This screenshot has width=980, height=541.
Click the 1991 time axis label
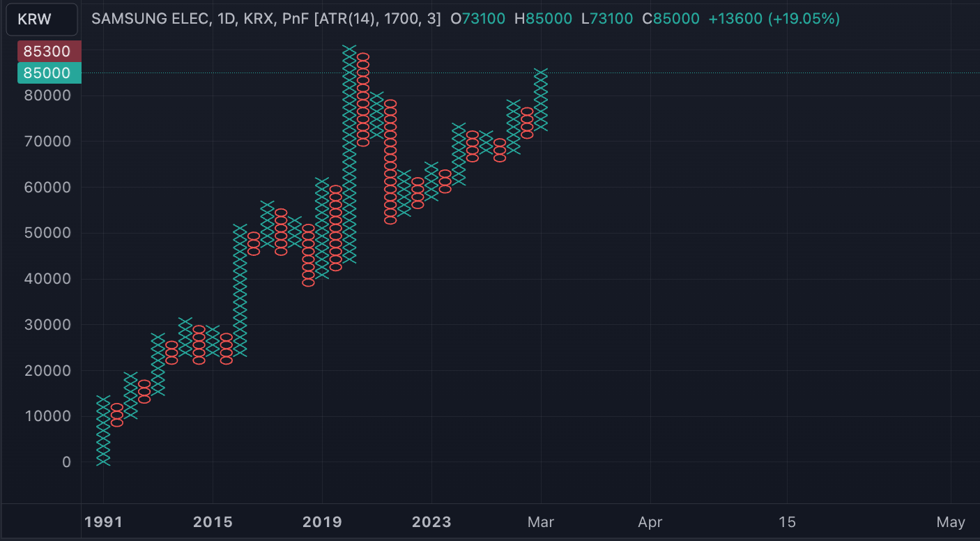coord(103,521)
